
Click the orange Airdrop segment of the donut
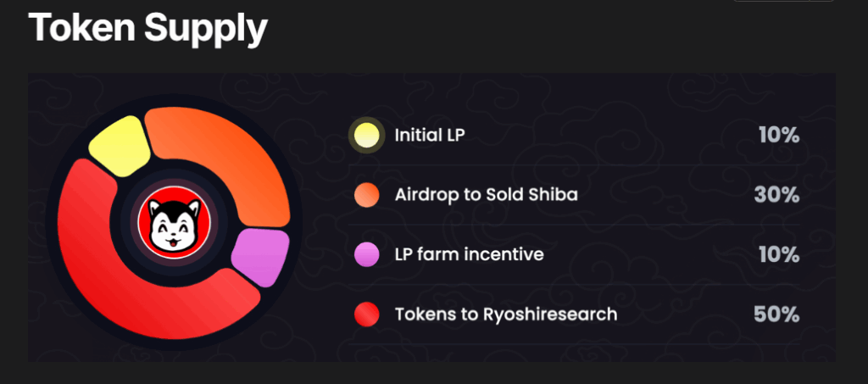pos(238,160)
